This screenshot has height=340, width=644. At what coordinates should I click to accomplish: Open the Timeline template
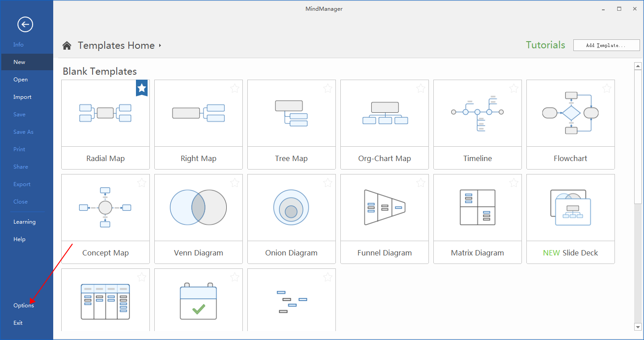[x=477, y=113]
